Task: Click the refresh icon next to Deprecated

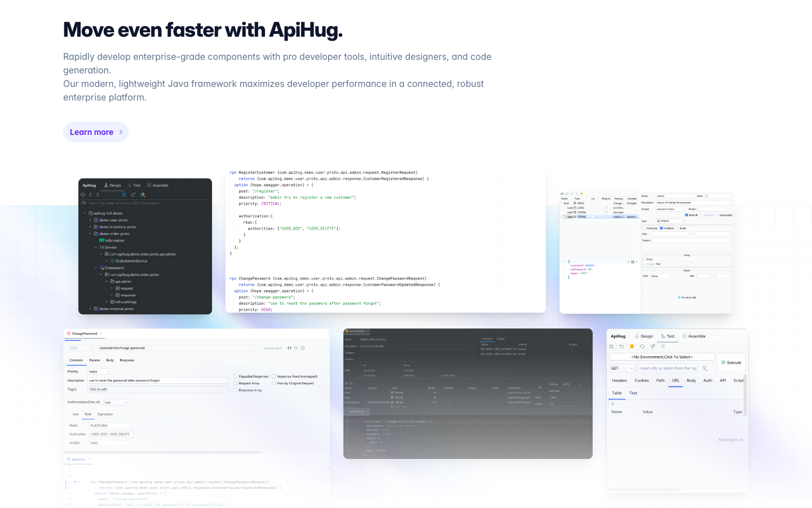Action: coord(296,348)
